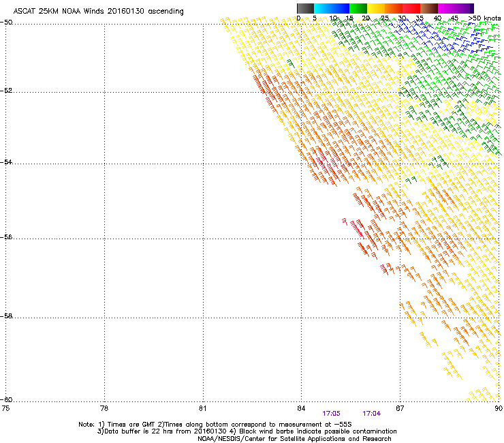Click the yellow 20-25 knots color segment
The width and height of the screenshot is (504, 443).
pos(376,8)
